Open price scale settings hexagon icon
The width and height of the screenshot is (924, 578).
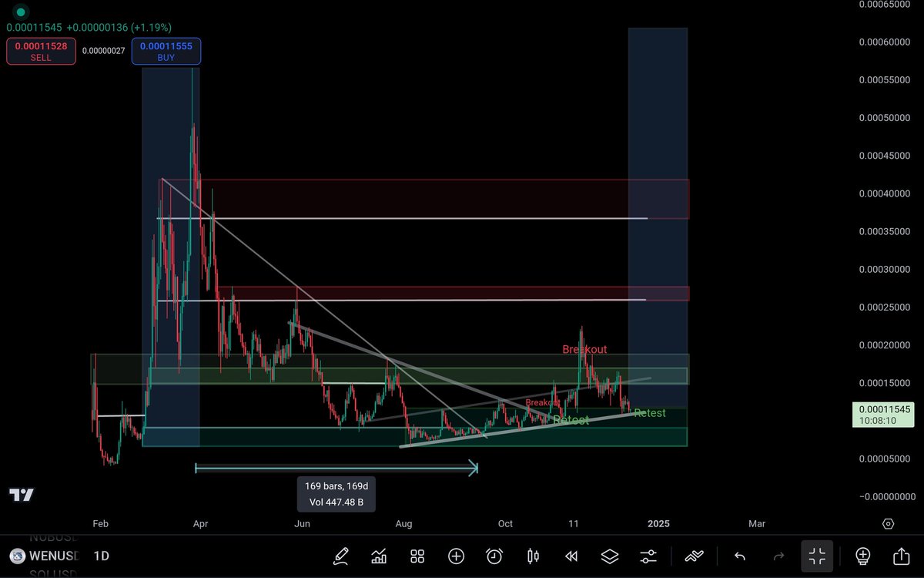pyautogui.click(x=888, y=523)
